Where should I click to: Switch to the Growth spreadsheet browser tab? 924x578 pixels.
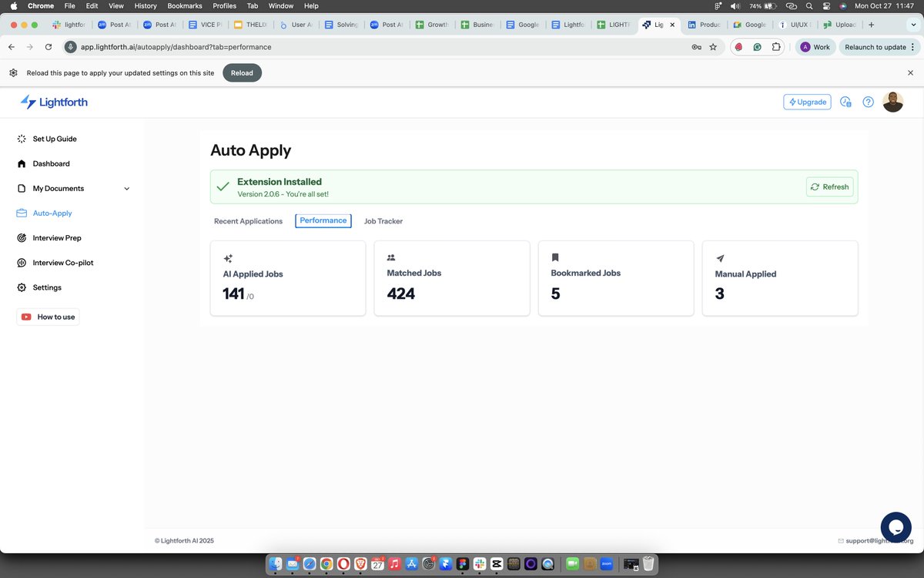coord(432,25)
